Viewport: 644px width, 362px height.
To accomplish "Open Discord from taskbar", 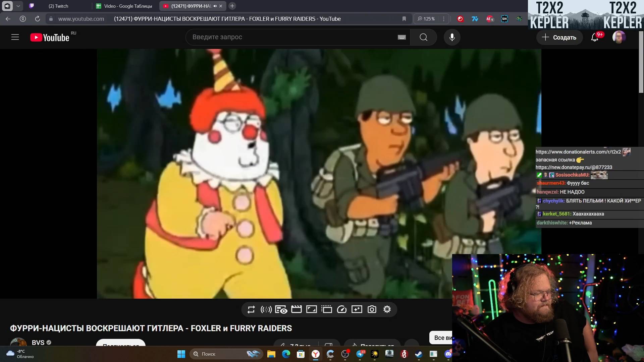I will click(448, 354).
